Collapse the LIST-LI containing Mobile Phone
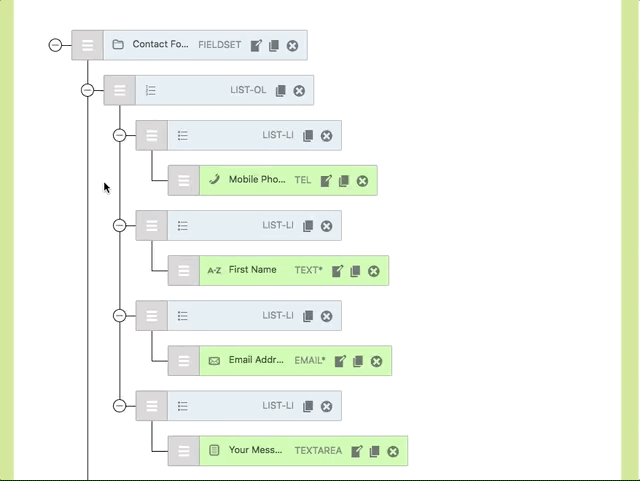 click(x=120, y=136)
